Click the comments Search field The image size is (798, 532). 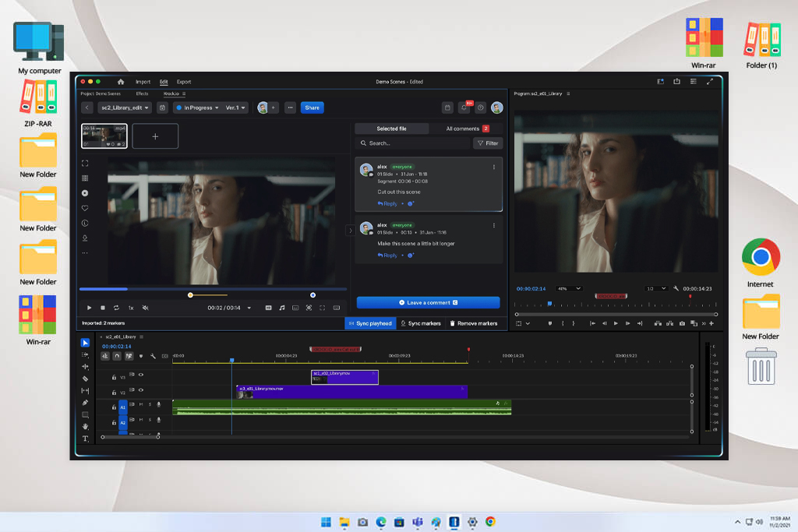tap(413, 143)
